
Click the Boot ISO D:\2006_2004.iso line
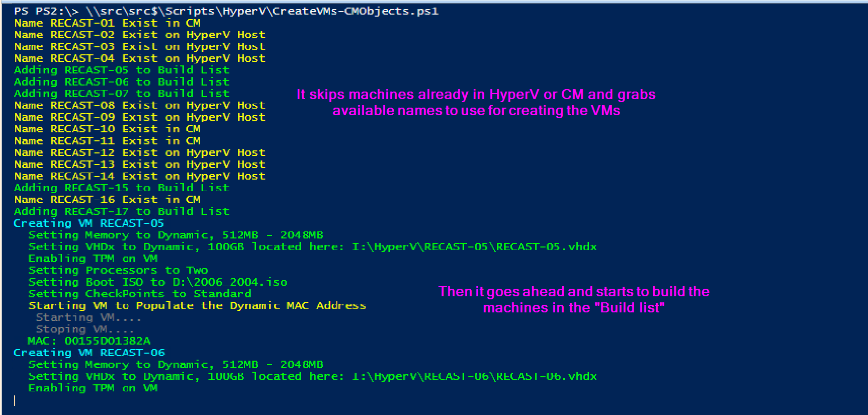coord(157,282)
